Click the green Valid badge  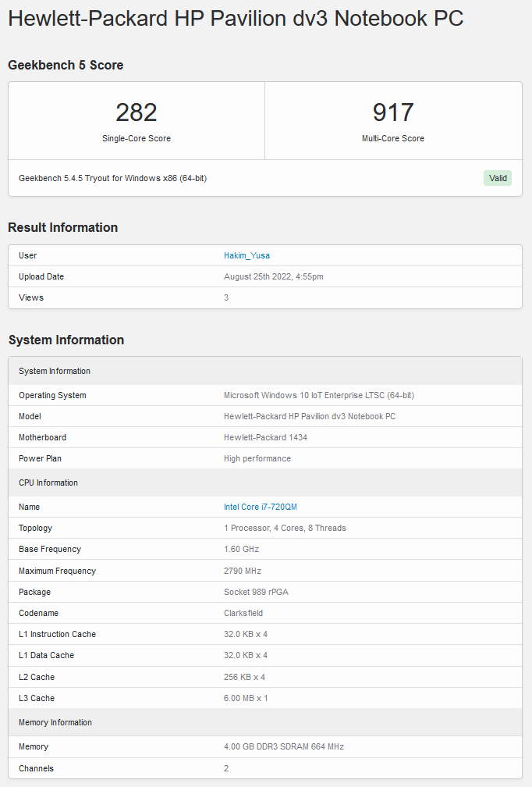click(498, 178)
